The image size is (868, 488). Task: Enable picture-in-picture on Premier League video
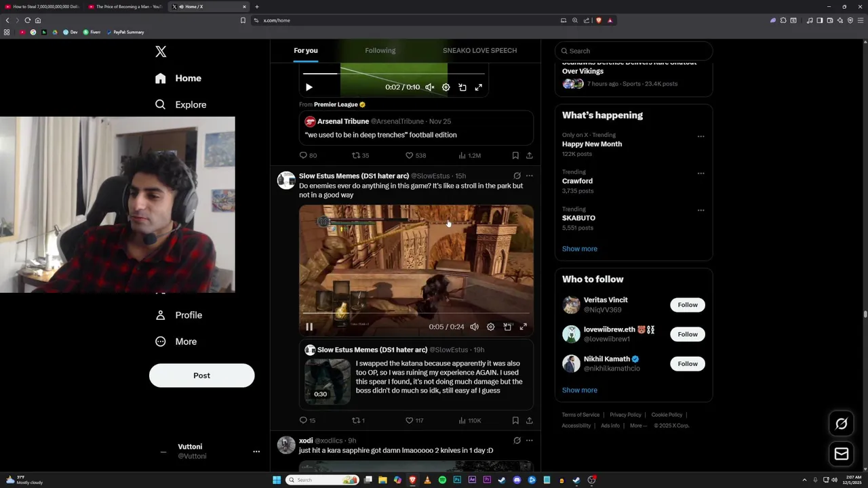click(x=462, y=87)
